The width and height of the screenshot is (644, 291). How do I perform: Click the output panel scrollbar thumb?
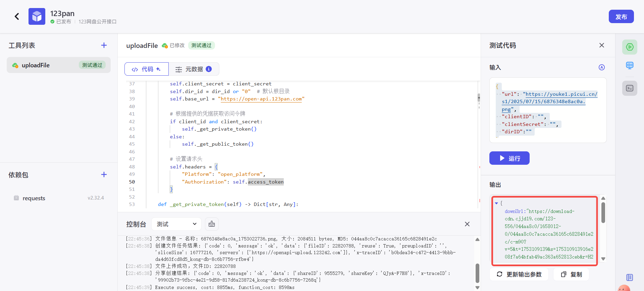pos(603,212)
